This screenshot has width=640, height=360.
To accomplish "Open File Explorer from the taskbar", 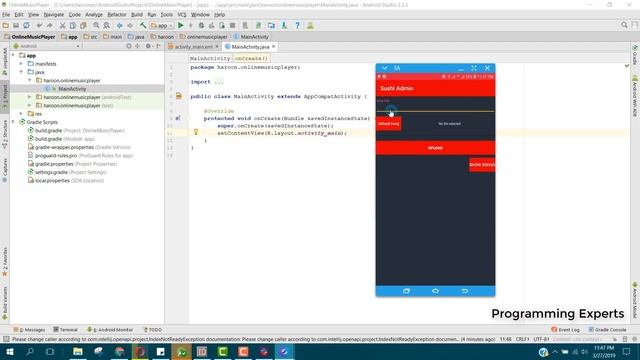I will coord(78,351).
